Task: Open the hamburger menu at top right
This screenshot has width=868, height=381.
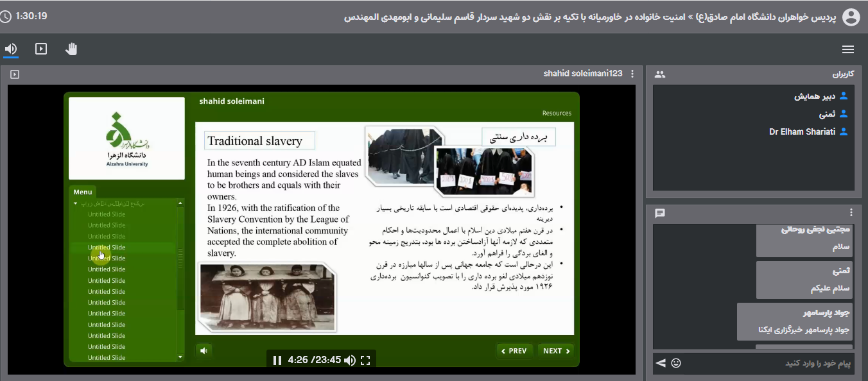Action: 848,49
